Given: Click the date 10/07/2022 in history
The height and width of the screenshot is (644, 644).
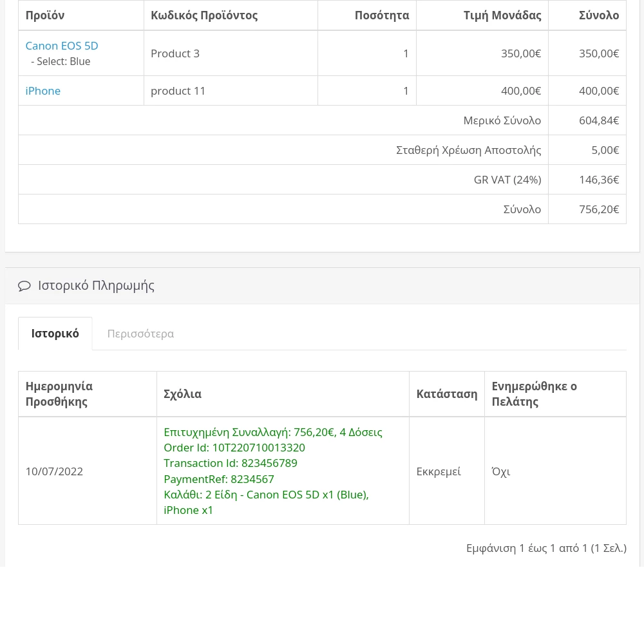Looking at the screenshot, I should [x=54, y=471].
